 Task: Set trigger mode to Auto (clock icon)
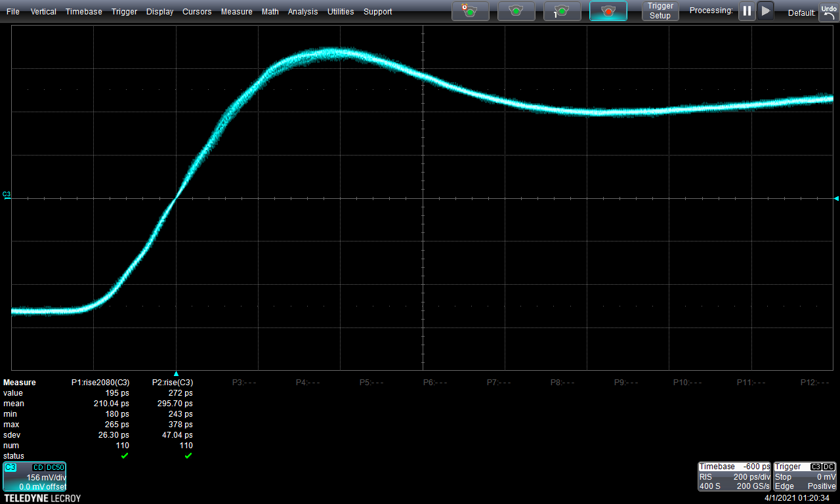pyautogui.click(x=471, y=10)
